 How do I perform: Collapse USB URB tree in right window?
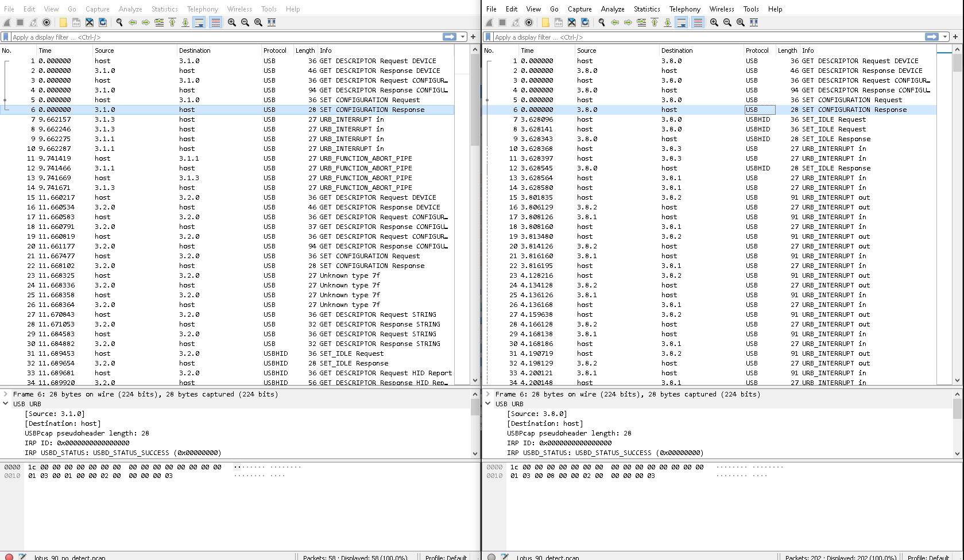(x=488, y=404)
